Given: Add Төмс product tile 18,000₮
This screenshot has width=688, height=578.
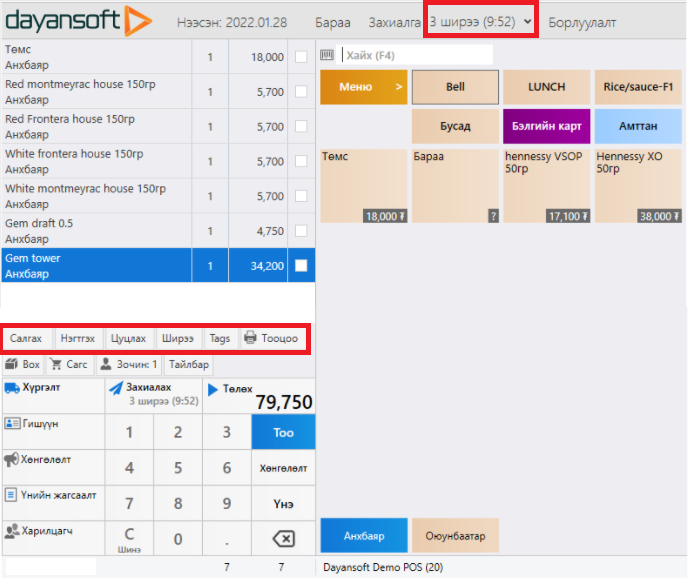Looking at the screenshot, I should click(x=364, y=186).
